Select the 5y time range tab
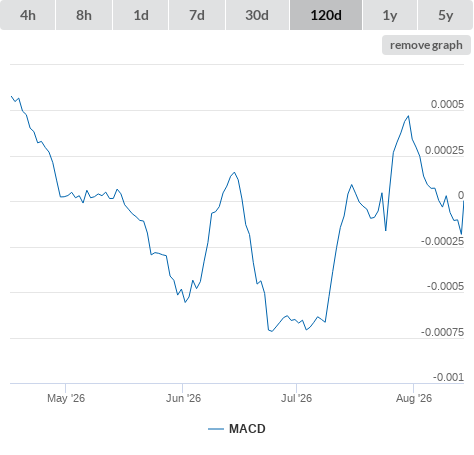The height and width of the screenshot is (455, 474). tap(446, 15)
